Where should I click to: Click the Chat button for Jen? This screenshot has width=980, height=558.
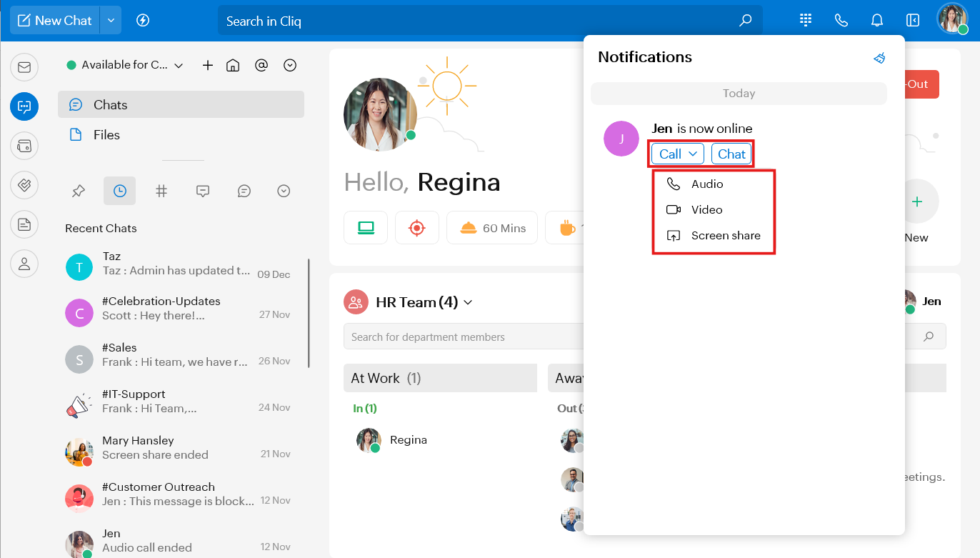(x=731, y=154)
